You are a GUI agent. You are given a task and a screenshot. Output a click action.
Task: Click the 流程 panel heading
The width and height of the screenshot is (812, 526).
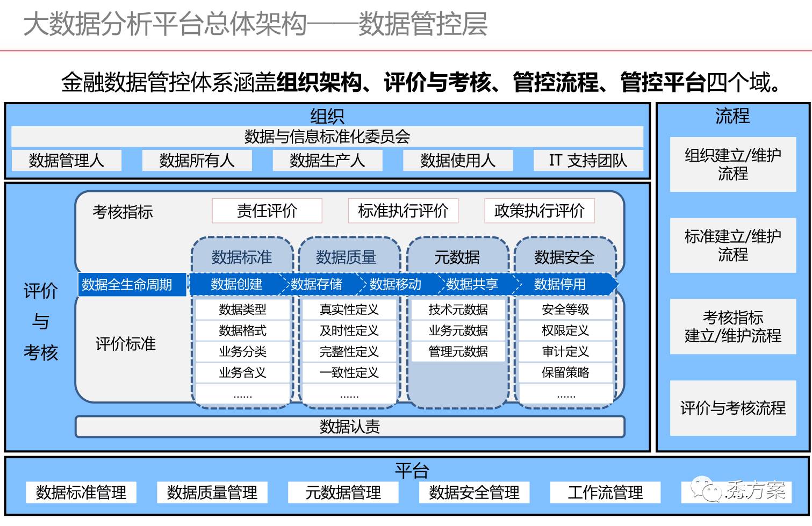point(732,116)
